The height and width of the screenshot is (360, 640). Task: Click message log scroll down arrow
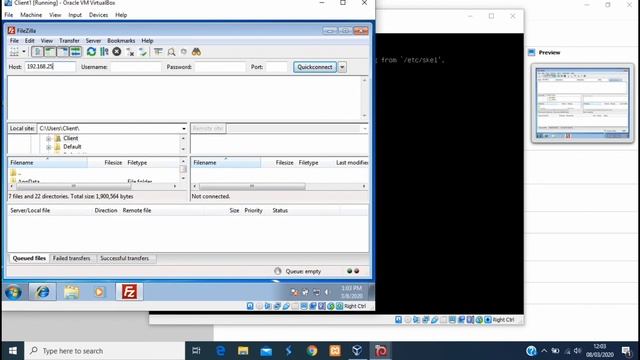tap(364, 116)
